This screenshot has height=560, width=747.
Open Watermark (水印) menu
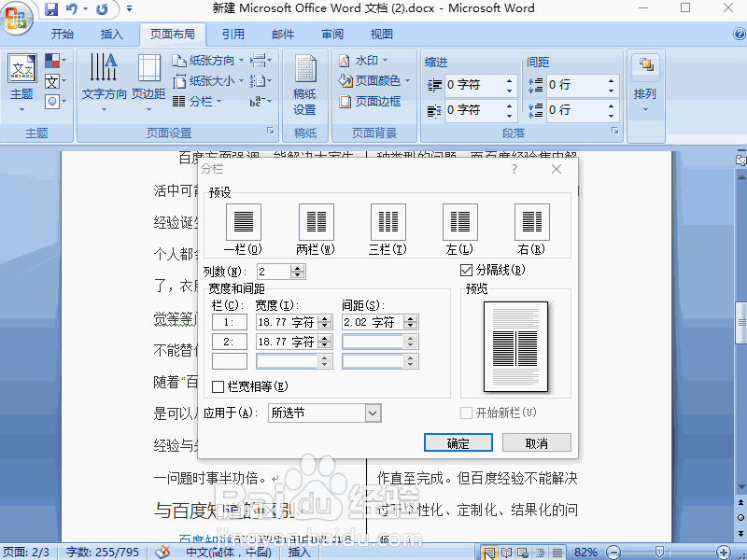point(363,61)
